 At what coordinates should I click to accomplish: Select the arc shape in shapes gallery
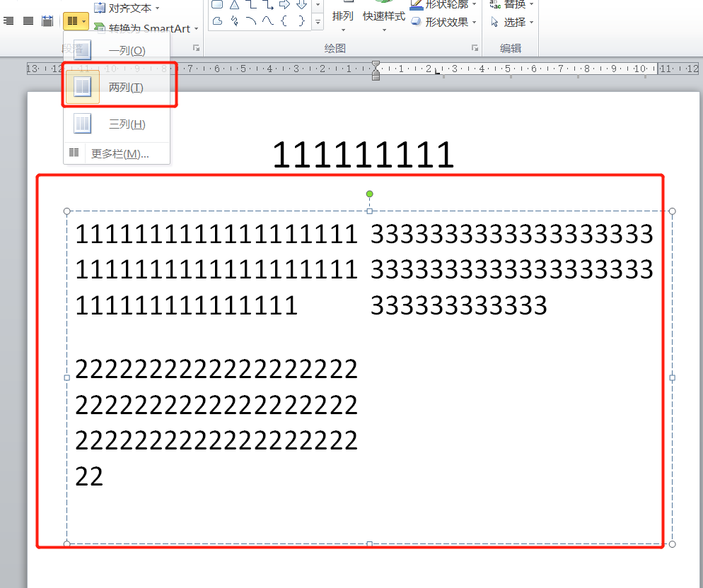(251, 21)
